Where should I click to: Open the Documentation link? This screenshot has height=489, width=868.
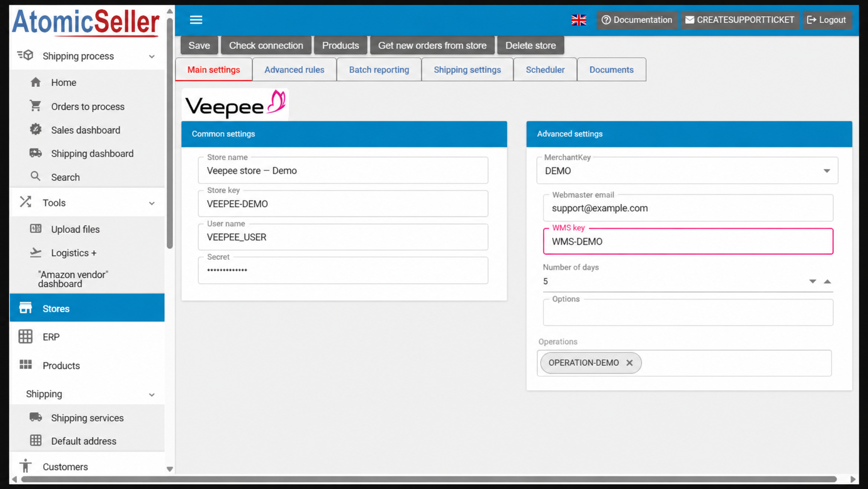[637, 20]
